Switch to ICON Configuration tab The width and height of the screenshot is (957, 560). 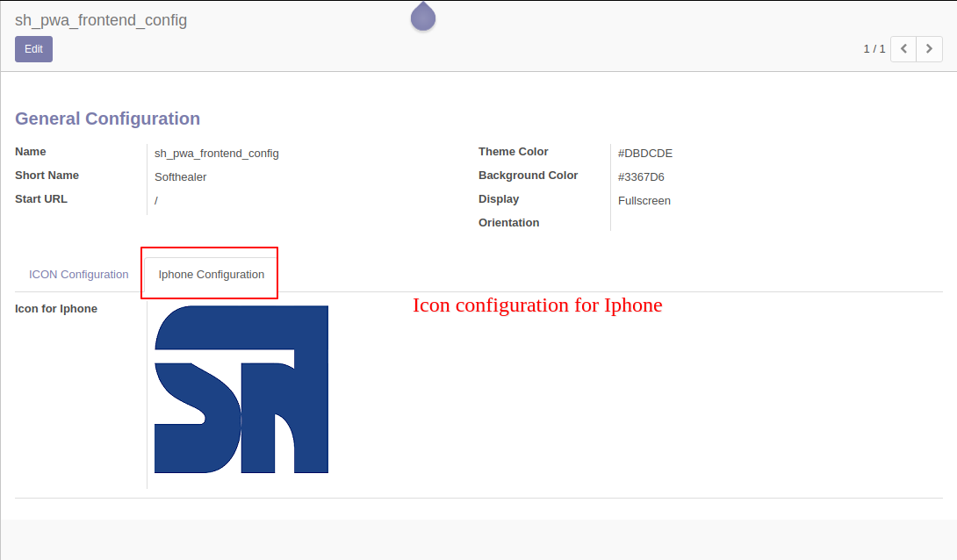(79, 275)
